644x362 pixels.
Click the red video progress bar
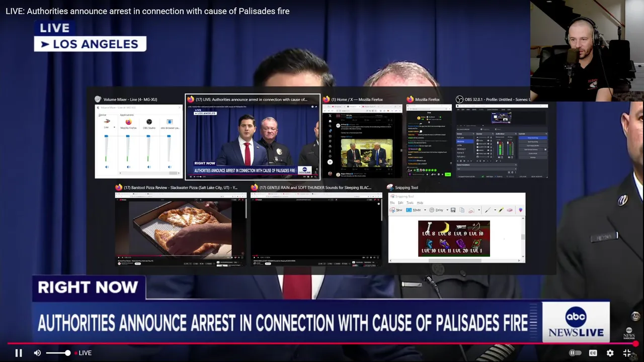322,344
